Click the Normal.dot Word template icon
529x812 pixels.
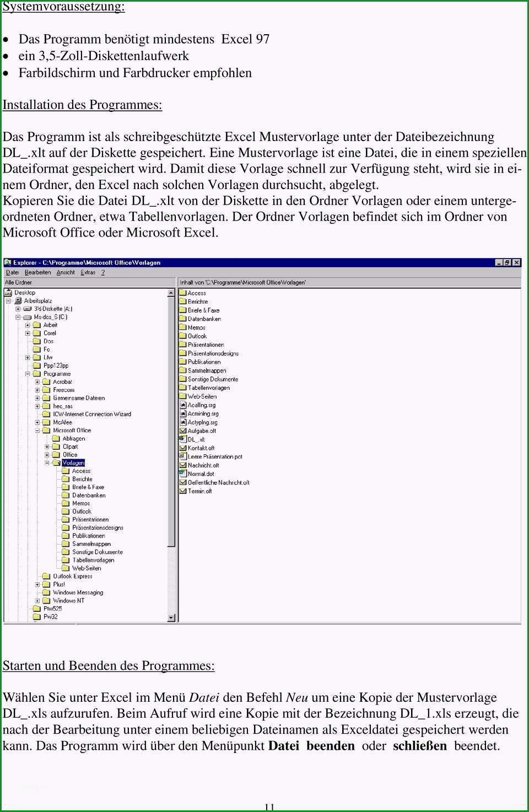(x=183, y=474)
